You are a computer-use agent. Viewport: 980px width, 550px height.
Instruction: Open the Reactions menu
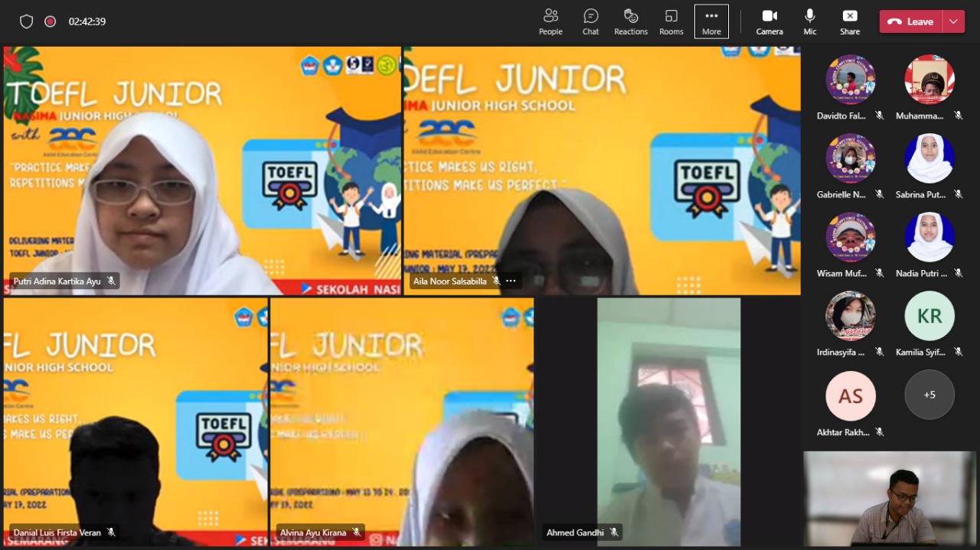coord(631,21)
